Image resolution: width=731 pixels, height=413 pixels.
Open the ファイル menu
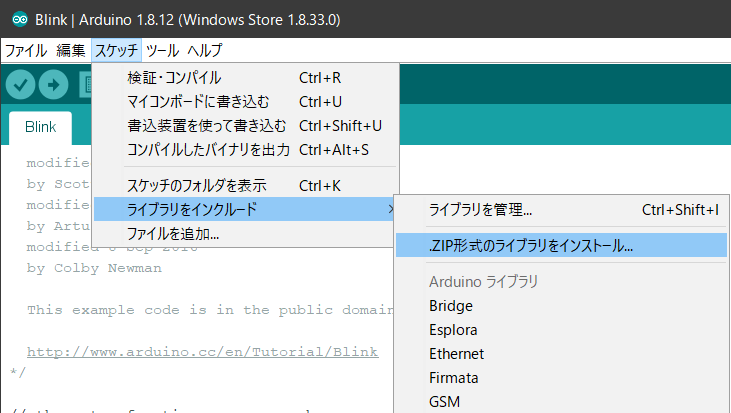click(26, 50)
